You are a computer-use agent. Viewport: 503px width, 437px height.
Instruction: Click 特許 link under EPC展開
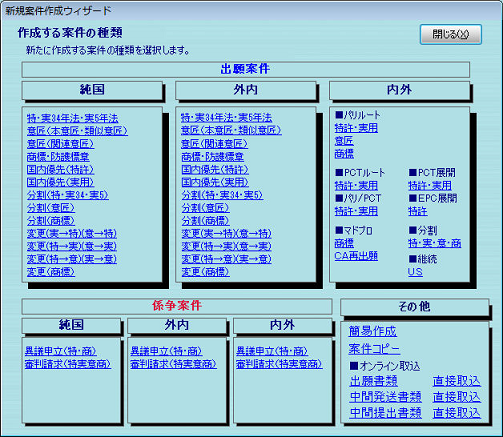point(418,211)
